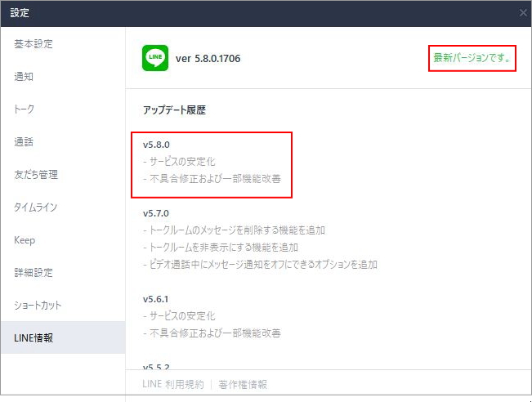This screenshot has width=532, height=402.
Task: Go to the 通話 settings page
Action: pyautogui.click(x=24, y=142)
